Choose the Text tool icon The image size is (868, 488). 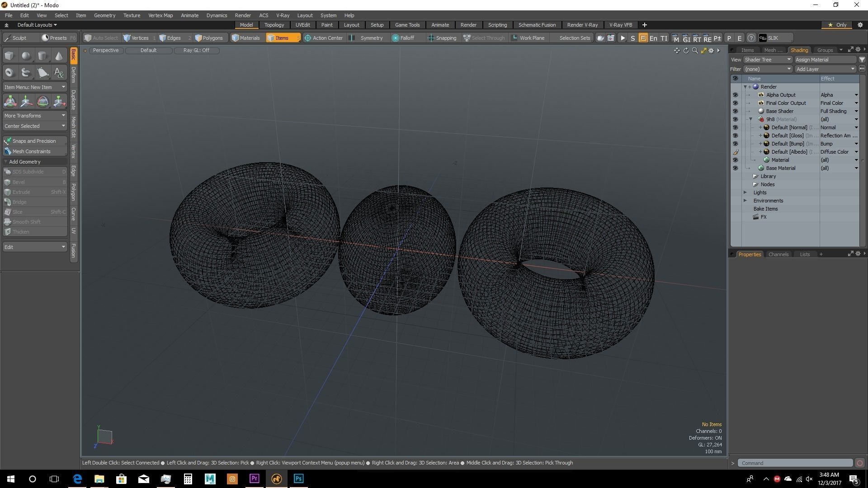pos(59,72)
